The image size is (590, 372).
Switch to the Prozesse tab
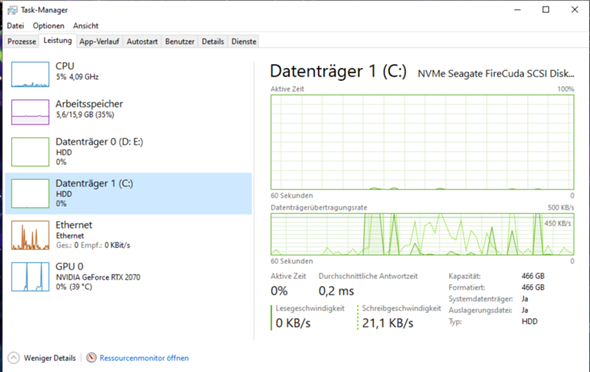click(x=22, y=41)
